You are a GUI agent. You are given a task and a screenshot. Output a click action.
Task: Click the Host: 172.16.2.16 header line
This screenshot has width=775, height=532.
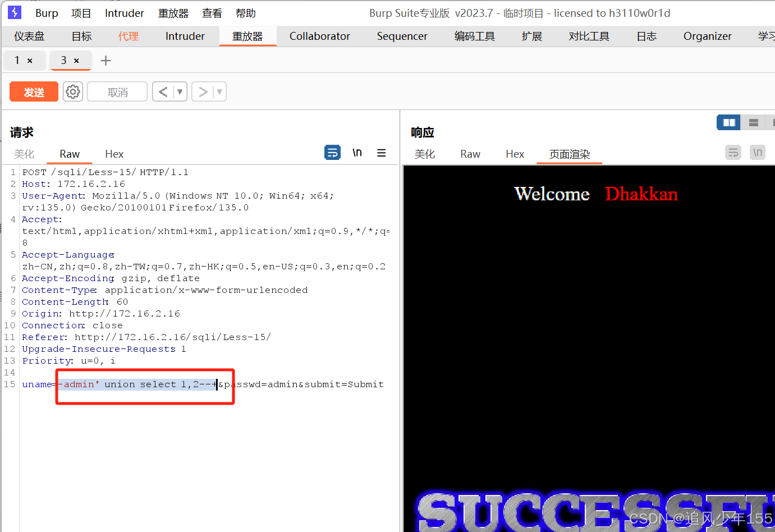pos(74,184)
